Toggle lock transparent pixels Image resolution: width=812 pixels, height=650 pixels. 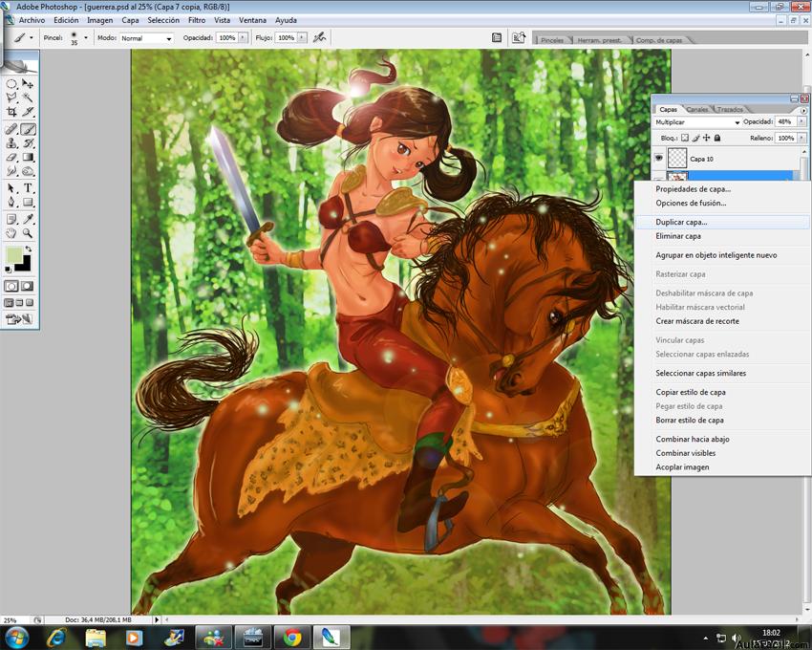(x=685, y=138)
